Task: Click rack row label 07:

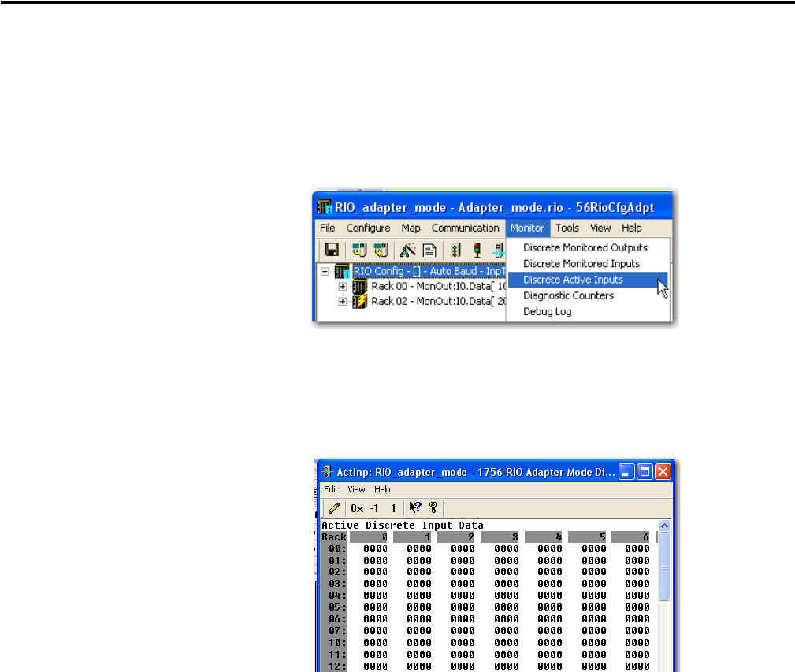Action: coord(336,631)
